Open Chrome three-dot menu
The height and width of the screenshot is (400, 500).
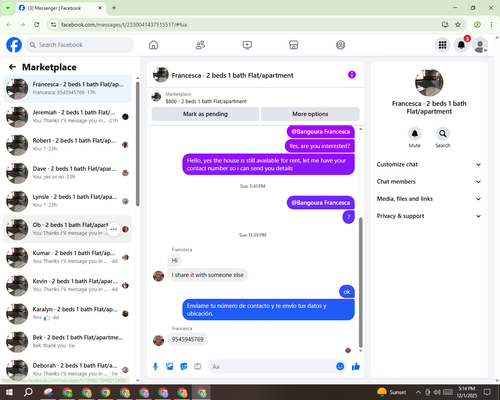[491, 25]
